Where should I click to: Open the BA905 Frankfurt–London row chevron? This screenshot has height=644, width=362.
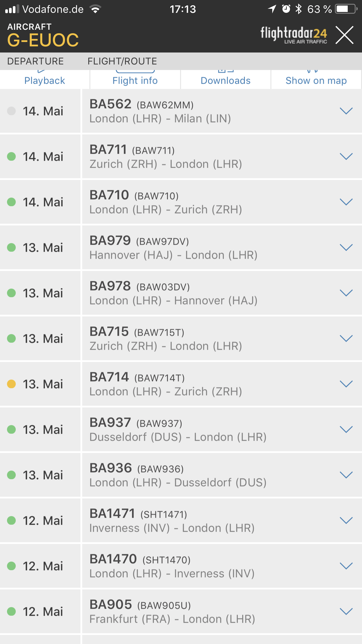(346, 612)
